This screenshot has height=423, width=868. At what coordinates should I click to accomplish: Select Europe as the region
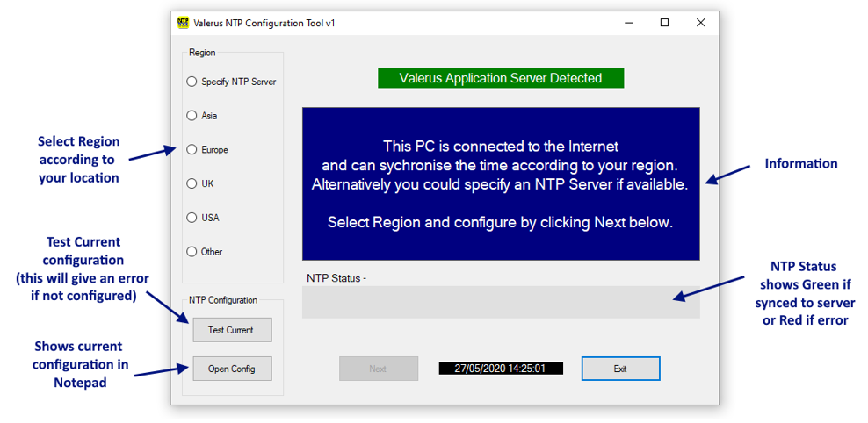pos(192,150)
